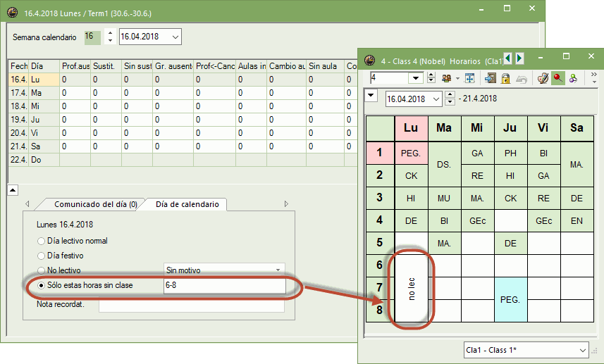This screenshot has width=604, height=364.
Task: Click the Mi day header in timetable
Action: (477, 128)
